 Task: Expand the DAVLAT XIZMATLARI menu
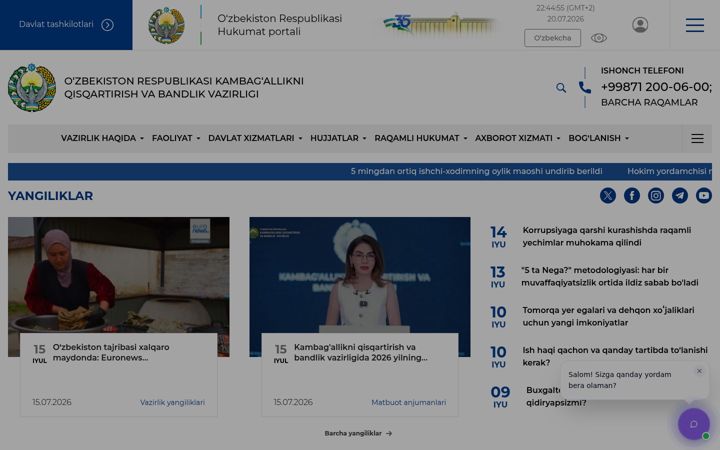pyautogui.click(x=255, y=138)
